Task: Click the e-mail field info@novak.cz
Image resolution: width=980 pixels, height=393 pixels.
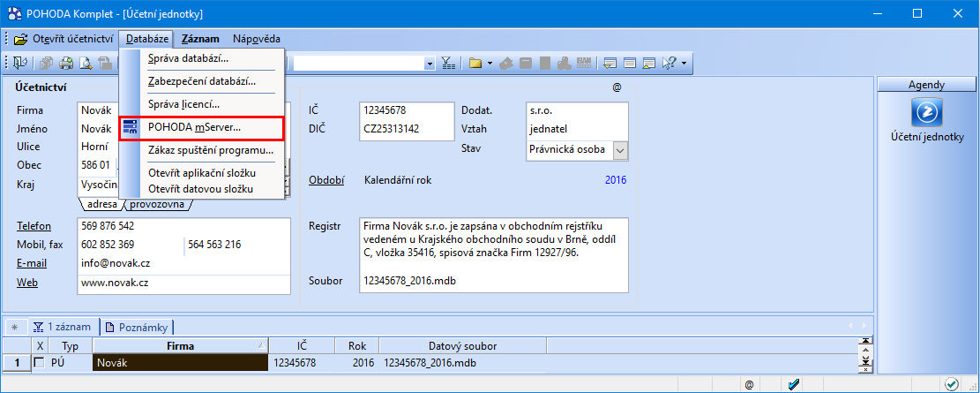Action: [185, 263]
